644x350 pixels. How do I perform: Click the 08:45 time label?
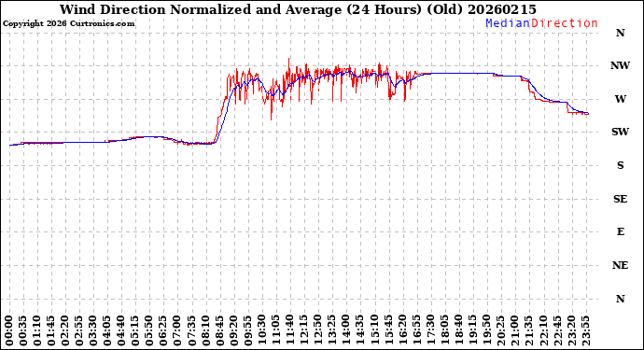tap(219, 330)
